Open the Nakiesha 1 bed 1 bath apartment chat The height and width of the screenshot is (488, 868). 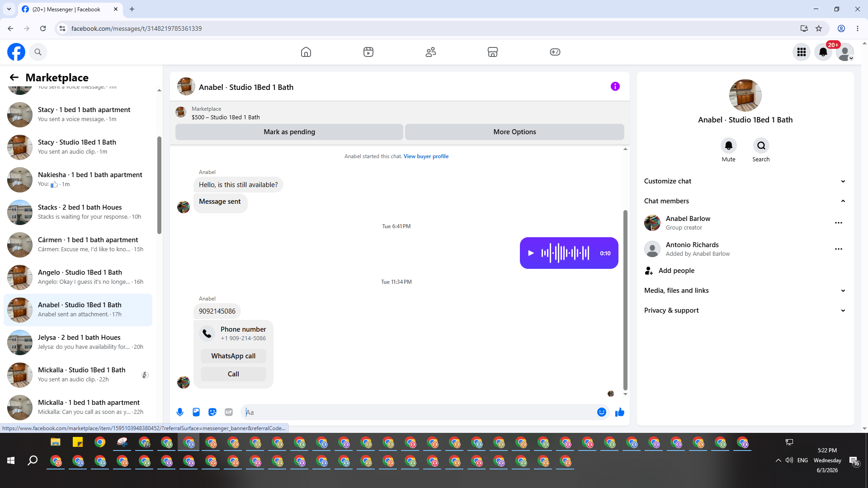click(78, 179)
